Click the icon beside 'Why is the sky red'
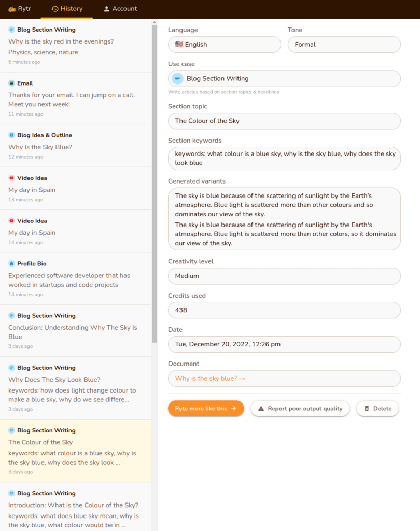420x531 pixels. coord(11,30)
